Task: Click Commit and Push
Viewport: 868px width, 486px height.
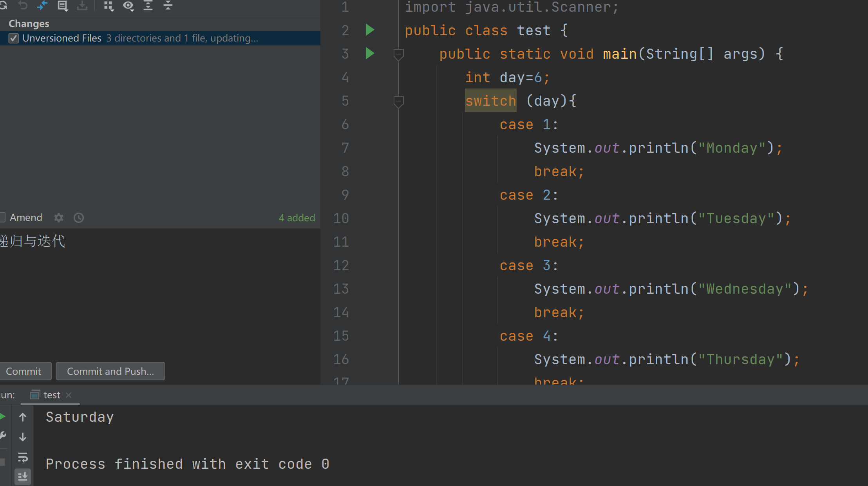Action: (x=110, y=371)
